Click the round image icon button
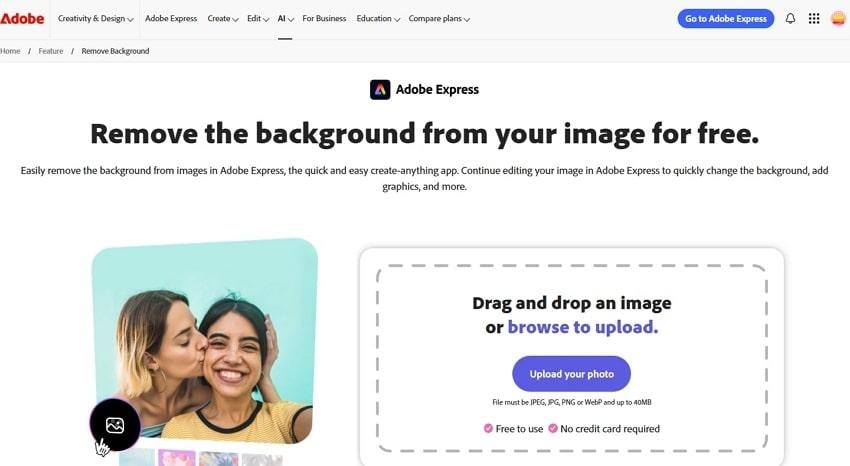This screenshot has height=466, width=850. coord(115,425)
